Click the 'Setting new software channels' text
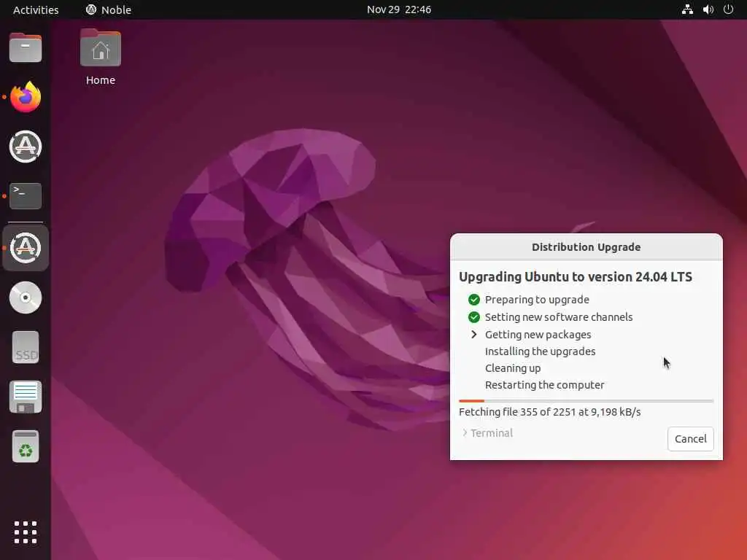This screenshot has width=747, height=560. (x=559, y=317)
